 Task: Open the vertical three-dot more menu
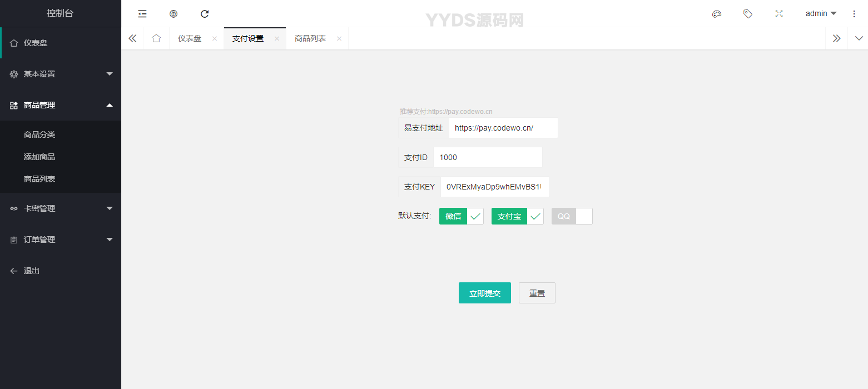(x=854, y=14)
